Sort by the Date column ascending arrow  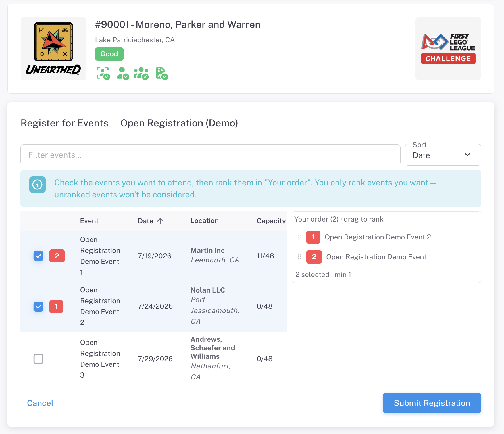(x=160, y=221)
